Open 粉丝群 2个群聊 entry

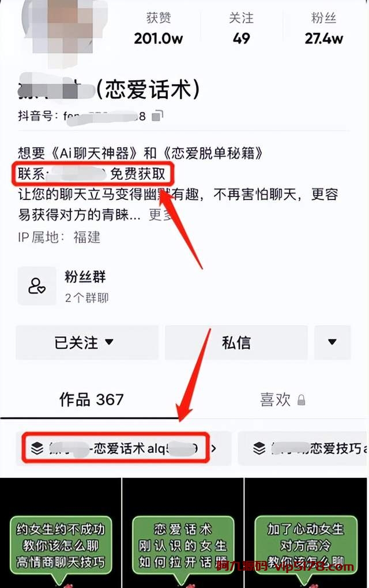[64, 286]
